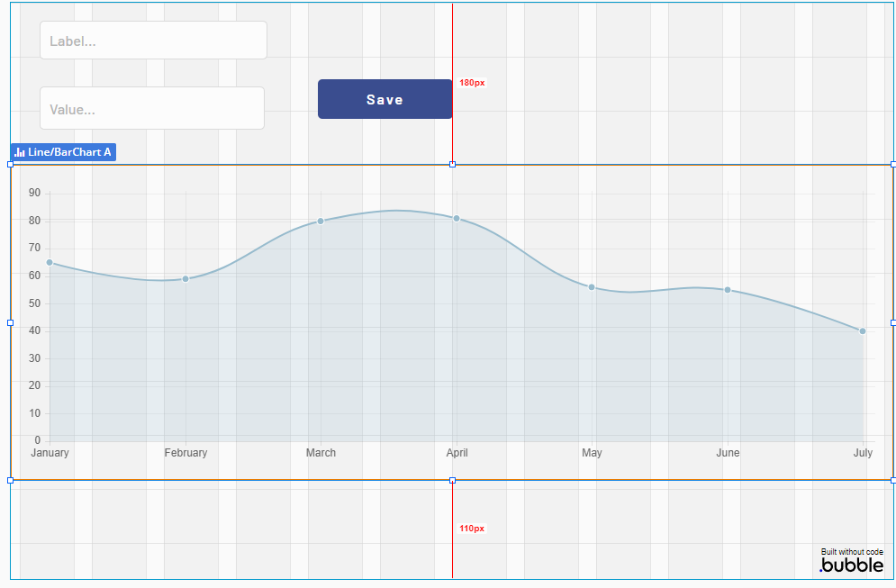Screen dimensions: 896x588
Task: Click the "80" y-axis value
Action: (x=35, y=221)
